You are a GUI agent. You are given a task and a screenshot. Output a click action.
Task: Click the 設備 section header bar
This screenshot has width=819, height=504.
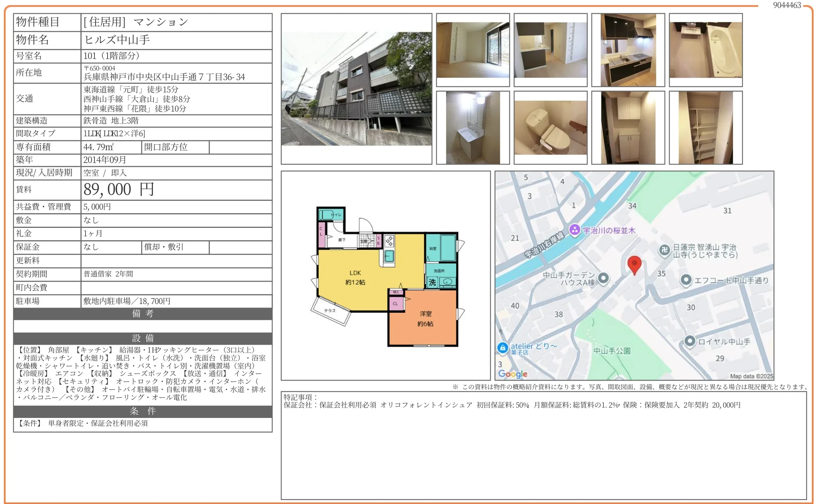[x=143, y=338]
